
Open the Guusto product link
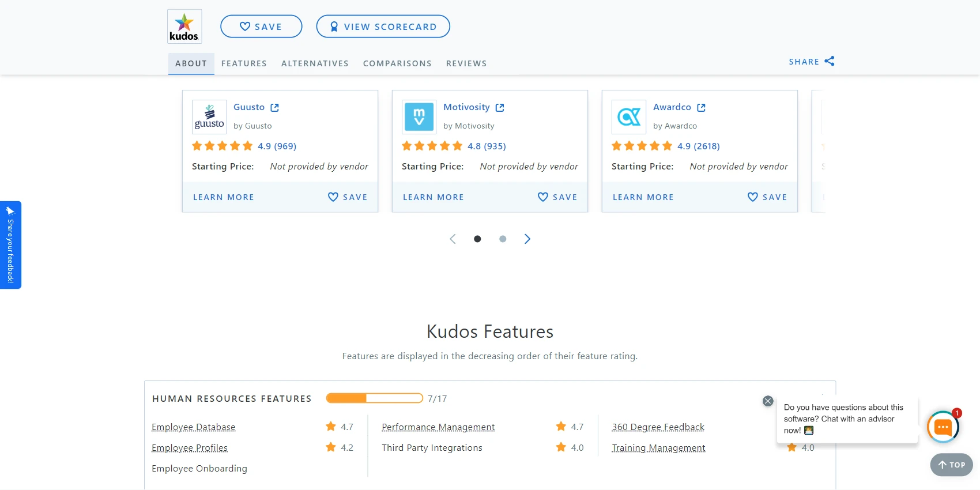click(x=249, y=107)
